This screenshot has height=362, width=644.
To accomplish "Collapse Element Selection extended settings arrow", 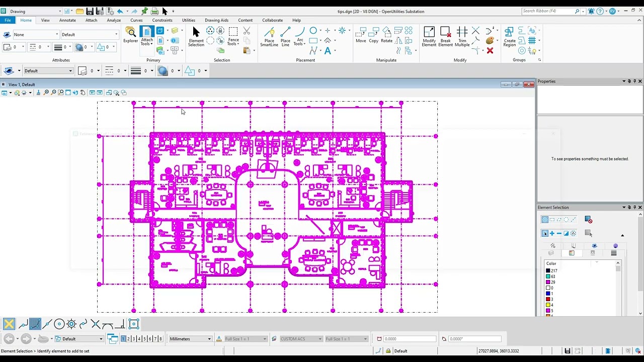I will (x=622, y=235).
